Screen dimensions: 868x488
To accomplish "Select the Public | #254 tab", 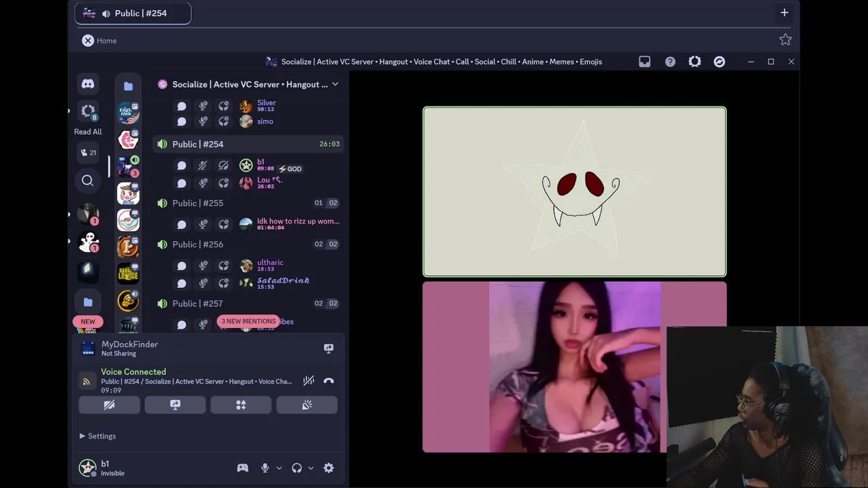I will tap(133, 13).
